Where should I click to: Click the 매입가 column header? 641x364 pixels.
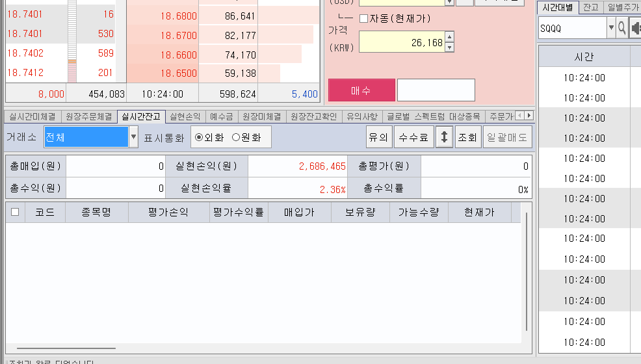click(x=299, y=212)
